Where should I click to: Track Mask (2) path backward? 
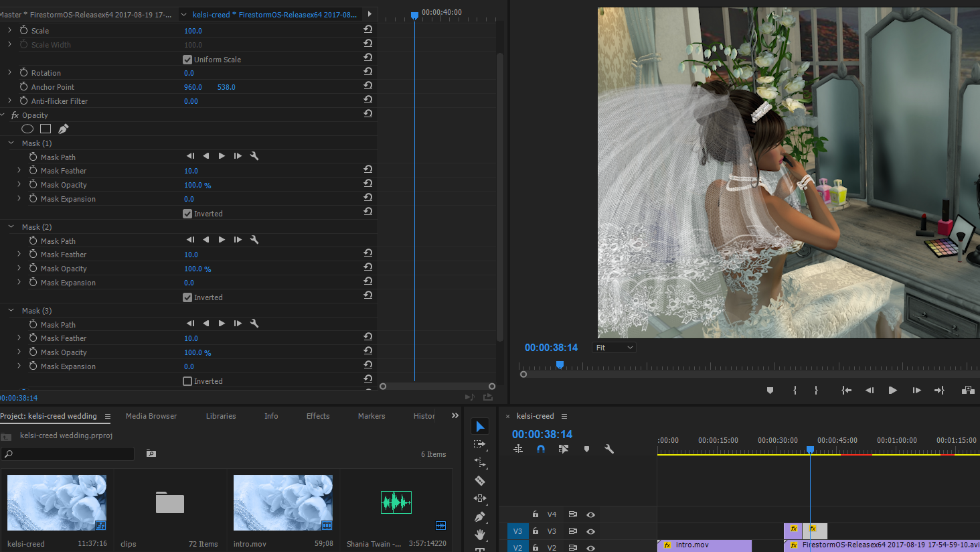pos(206,239)
